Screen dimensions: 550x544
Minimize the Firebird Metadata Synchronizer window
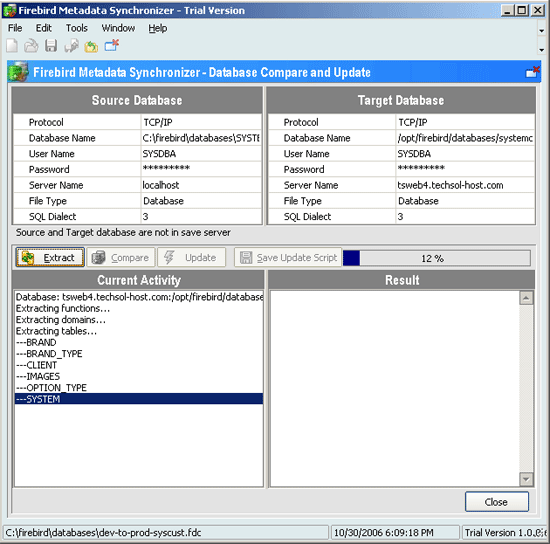pos(507,11)
